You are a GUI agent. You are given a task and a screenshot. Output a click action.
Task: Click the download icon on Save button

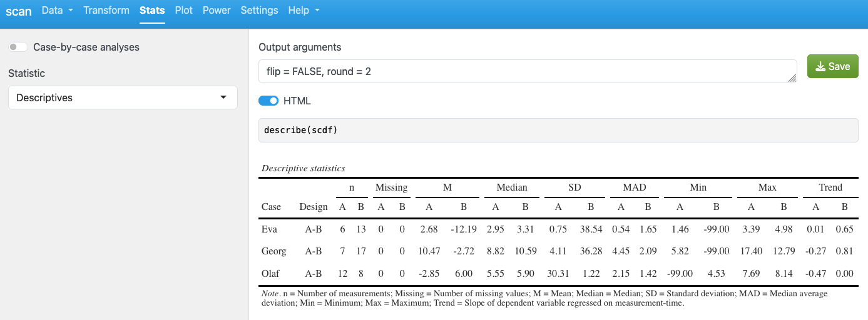tap(820, 66)
